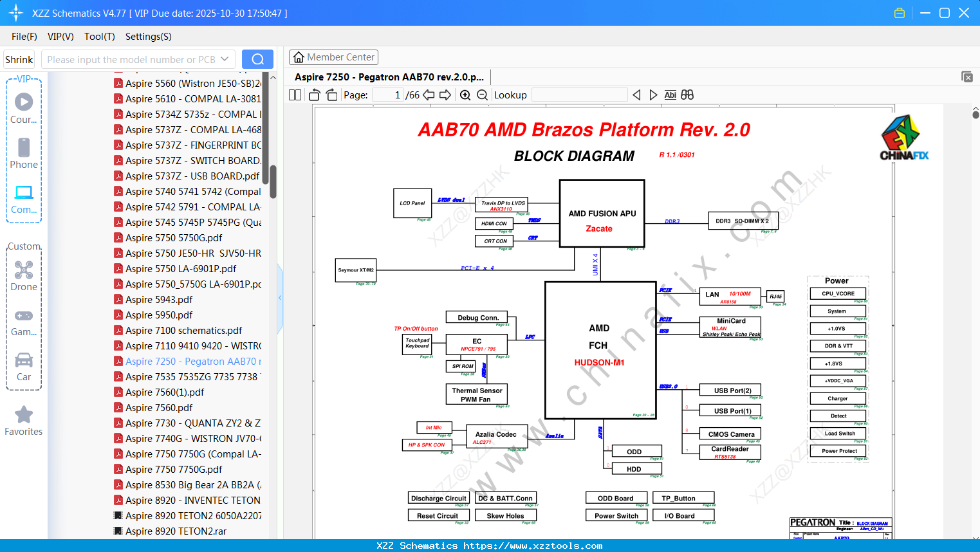Toggle the Abi whole-word match option

click(x=670, y=95)
